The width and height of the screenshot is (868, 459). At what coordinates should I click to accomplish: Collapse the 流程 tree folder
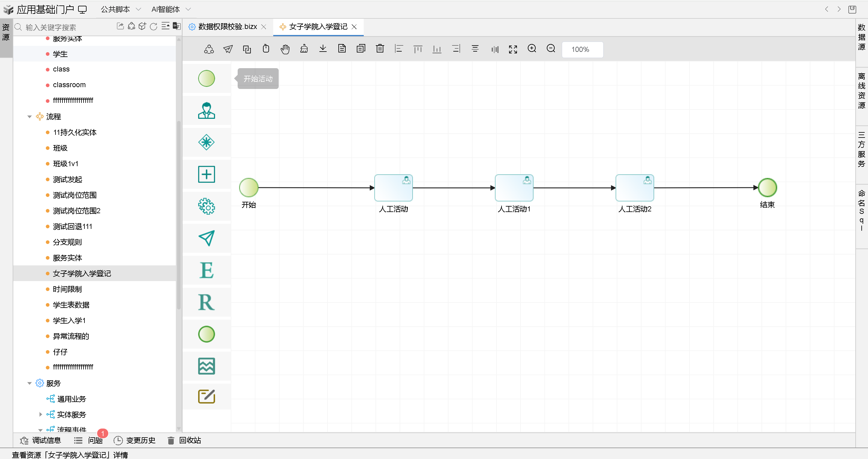click(30, 117)
